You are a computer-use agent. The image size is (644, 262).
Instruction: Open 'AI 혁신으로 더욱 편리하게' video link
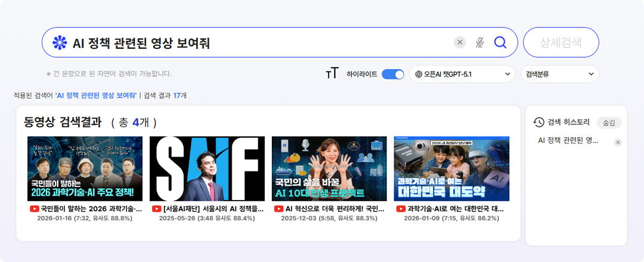click(335, 209)
